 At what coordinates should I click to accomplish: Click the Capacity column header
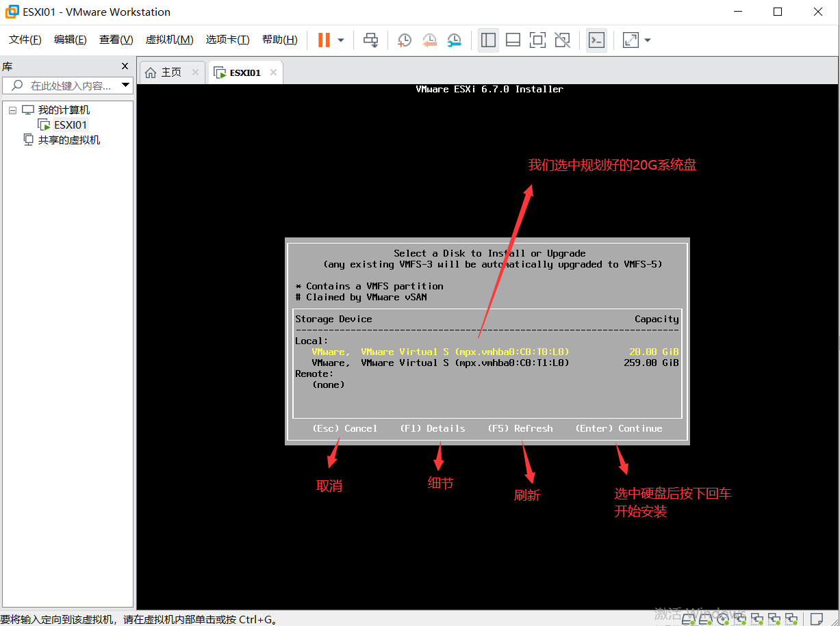(x=657, y=319)
